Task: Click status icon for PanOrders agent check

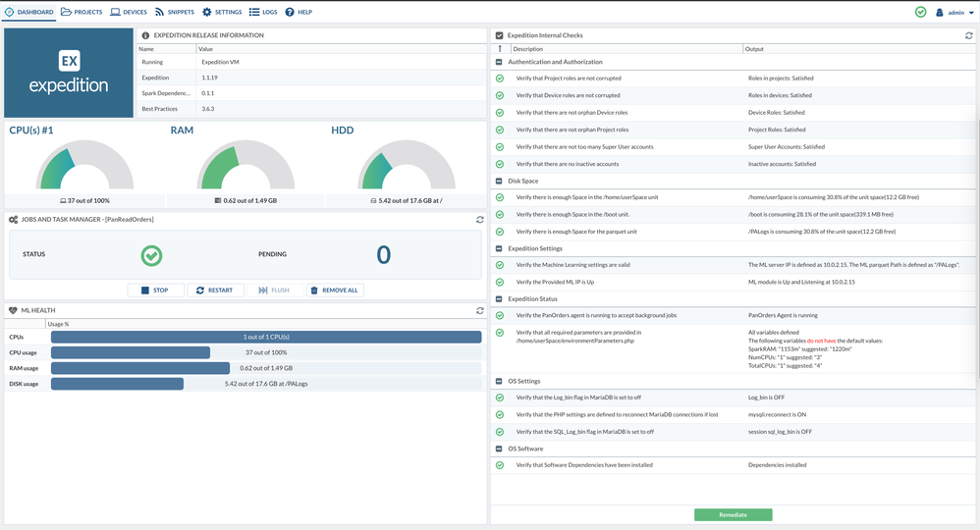Action: pos(500,315)
